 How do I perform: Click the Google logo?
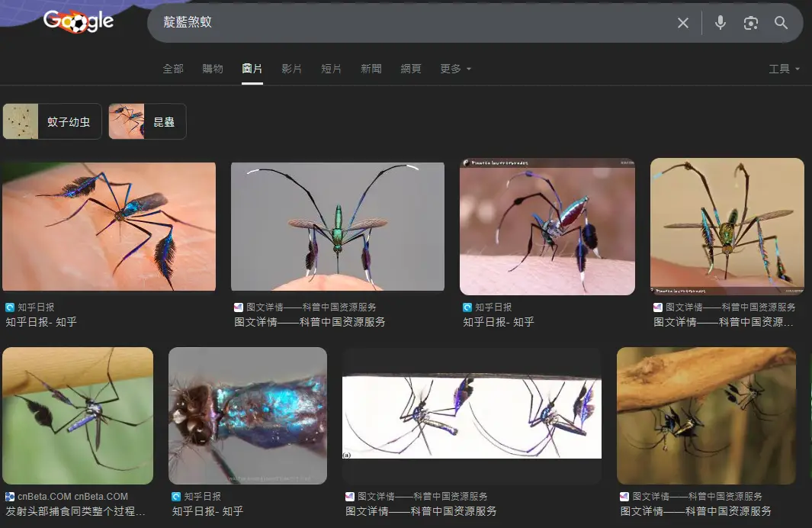point(78,21)
